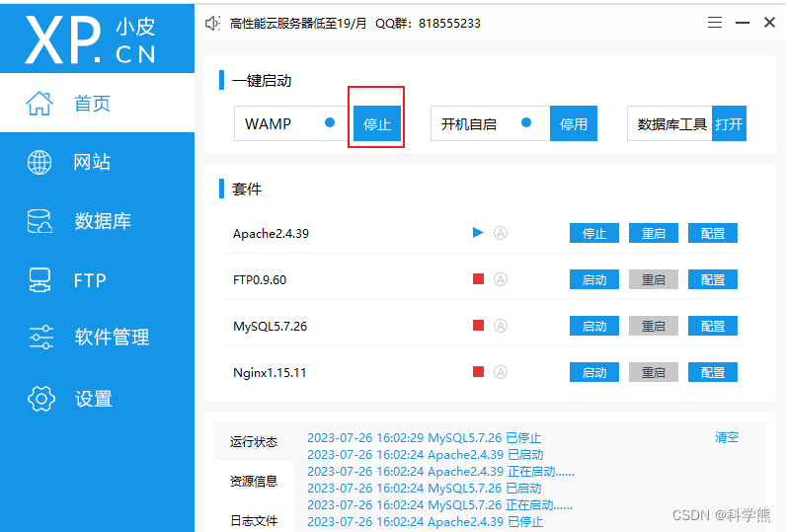This screenshot has height=532, width=786.
Task: Click Nginx1.15.11 gray 重启 button
Action: coord(653,372)
